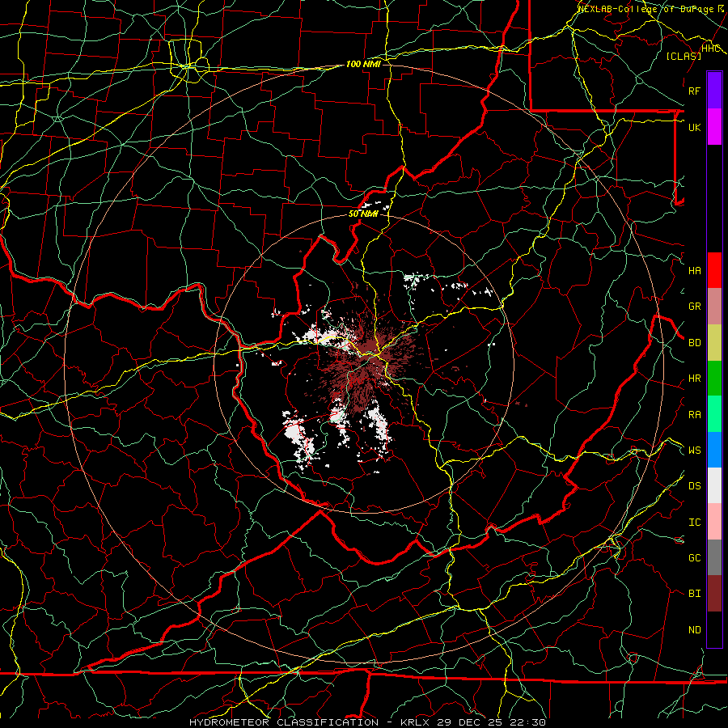This screenshot has height=728, width=728.
Task: Click the GC legend label
Action: tap(694, 558)
